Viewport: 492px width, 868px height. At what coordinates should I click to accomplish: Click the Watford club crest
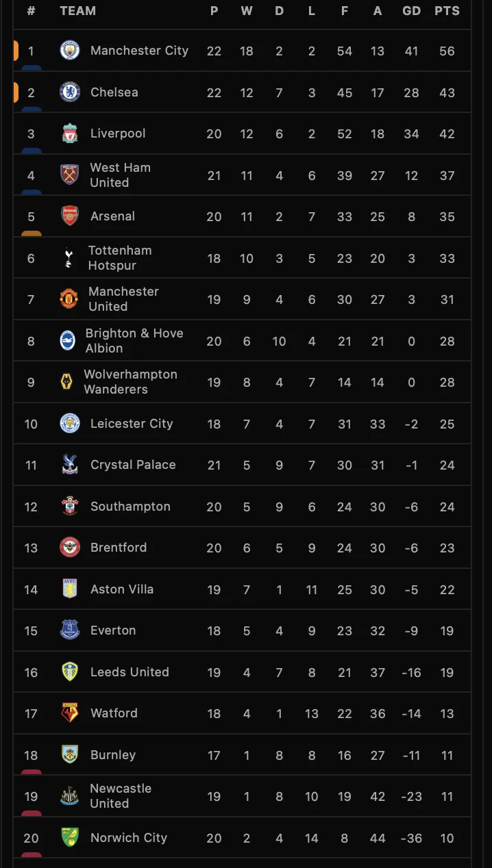tap(70, 713)
